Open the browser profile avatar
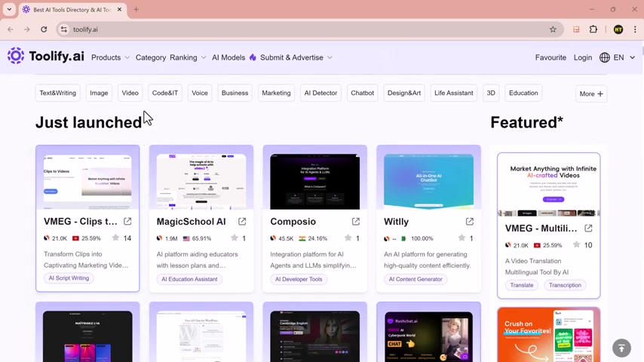Image resolution: width=644 pixels, height=362 pixels. [618, 29]
